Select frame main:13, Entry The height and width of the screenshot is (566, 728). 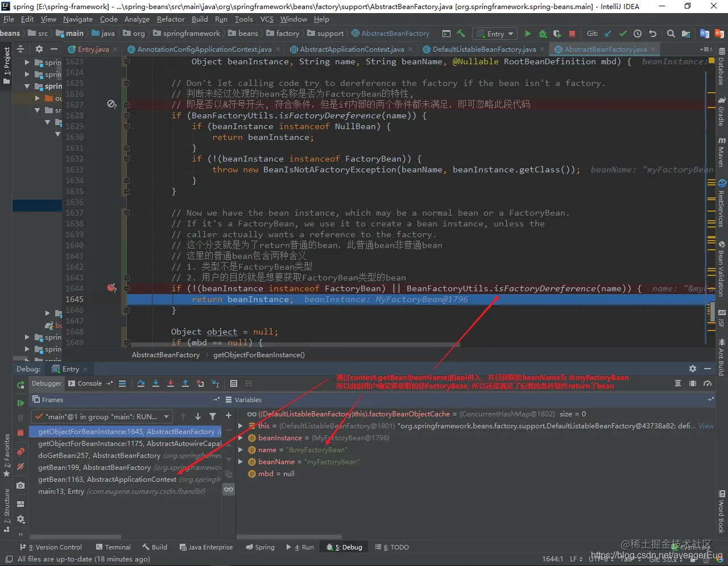click(x=126, y=491)
